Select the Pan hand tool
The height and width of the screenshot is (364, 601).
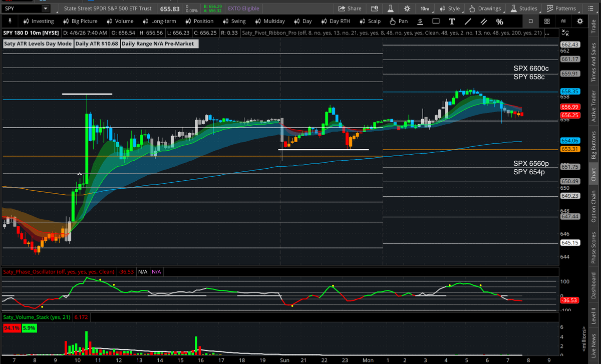tap(398, 21)
